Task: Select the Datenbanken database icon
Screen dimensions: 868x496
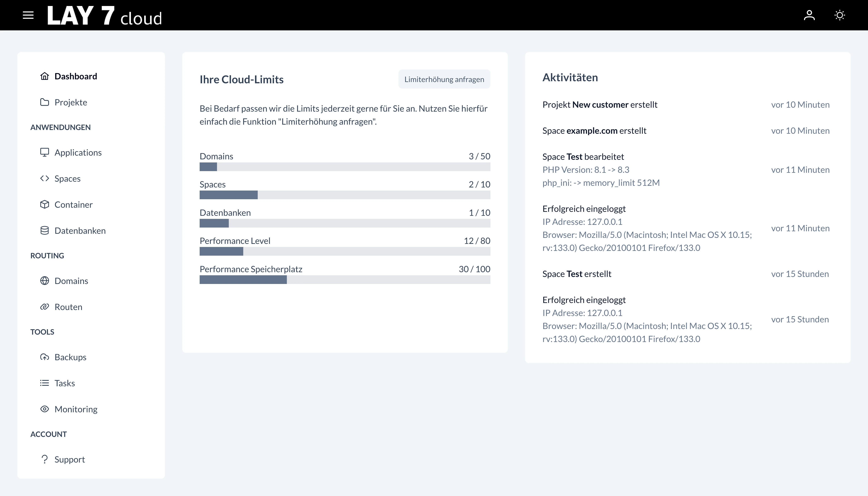Action: click(x=45, y=230)
